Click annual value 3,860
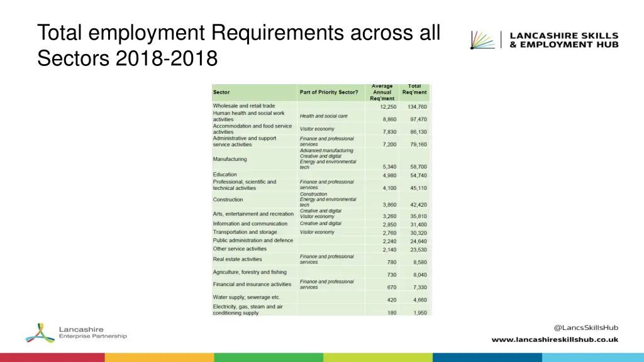Viewport: 644px width, 362px height. tap(390, 205)
